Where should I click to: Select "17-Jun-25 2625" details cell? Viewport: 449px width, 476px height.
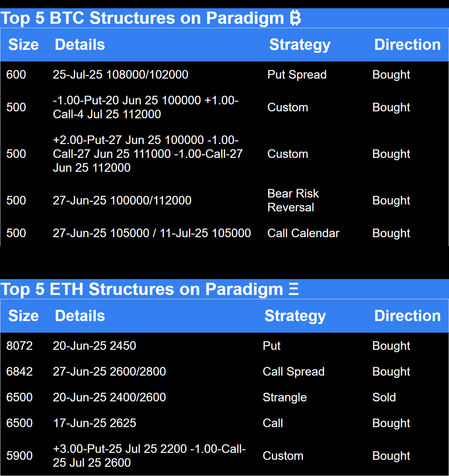tap(94, 423)
